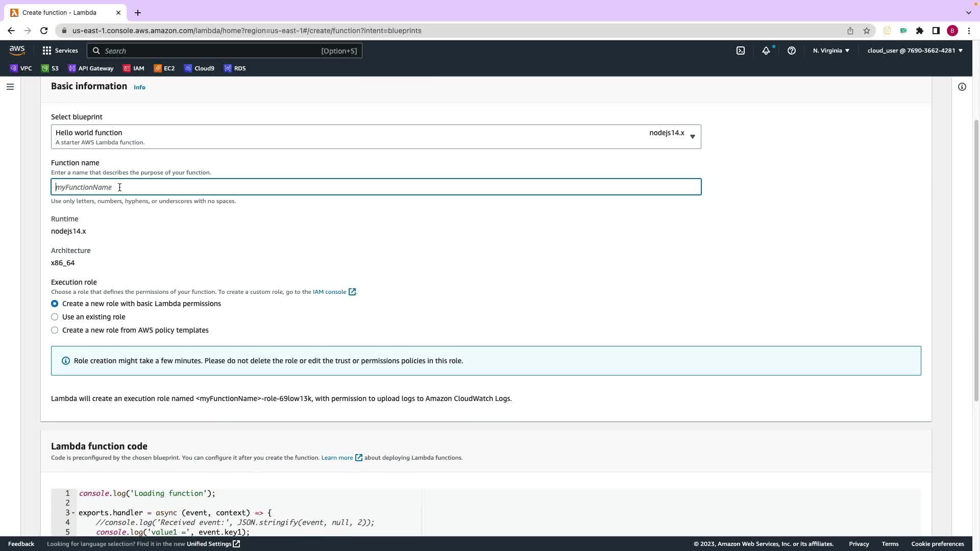Open the cloud_user account dropdown

[x=915, y=51]
